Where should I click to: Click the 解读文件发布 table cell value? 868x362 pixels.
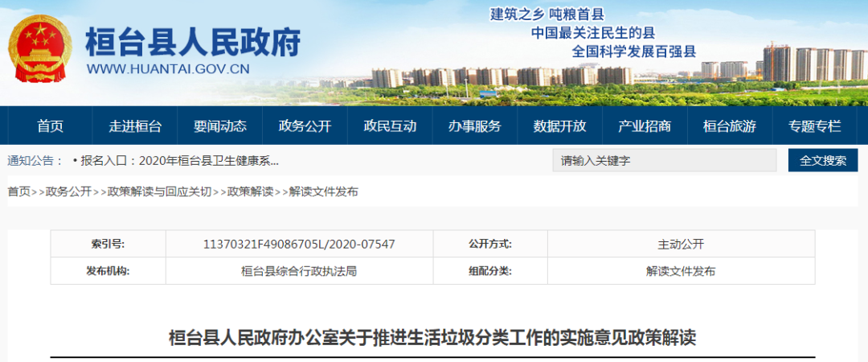[x=681, y=272]
